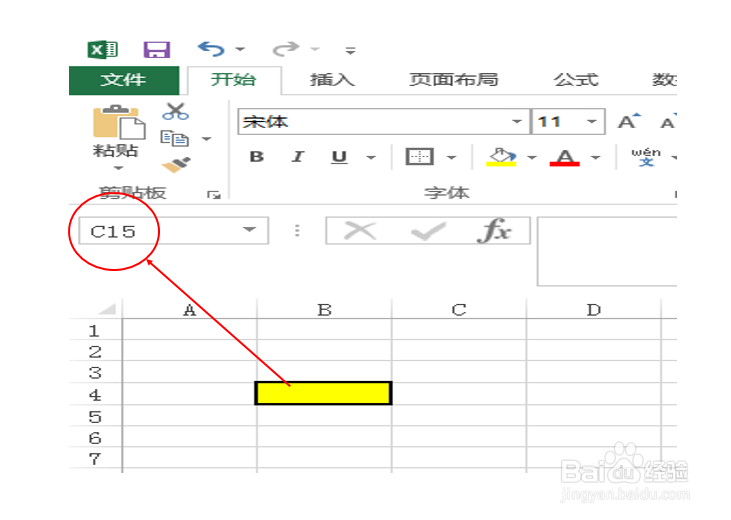Cut selection with the scissors icon
The height and width of the screenshot is (520, 731).
[175, 111]
